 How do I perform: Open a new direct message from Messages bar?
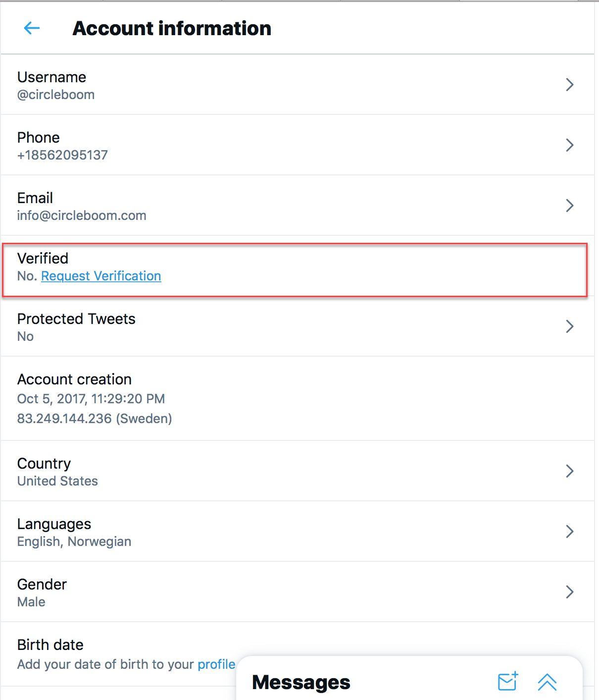pos(507,682)
